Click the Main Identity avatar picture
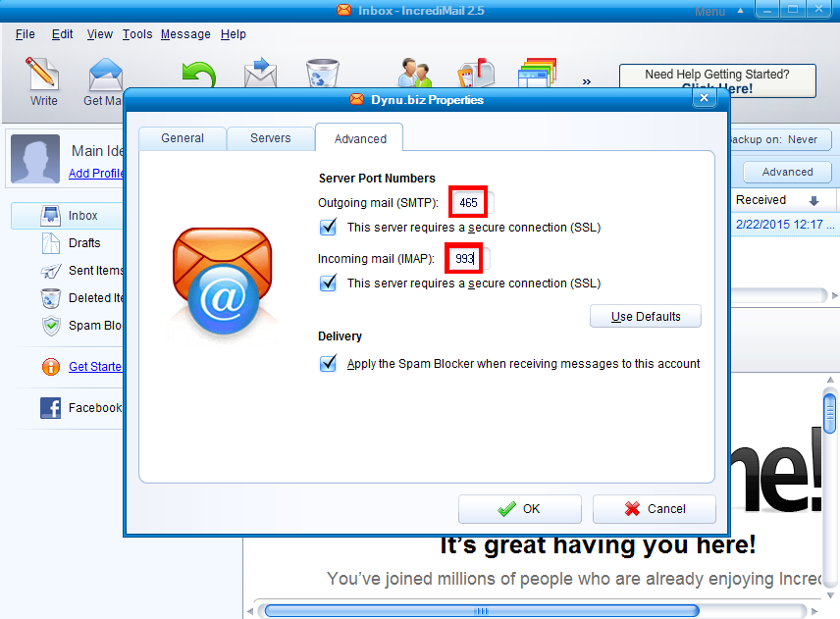This screenshot has width=840, height=619. pos(35,159)
